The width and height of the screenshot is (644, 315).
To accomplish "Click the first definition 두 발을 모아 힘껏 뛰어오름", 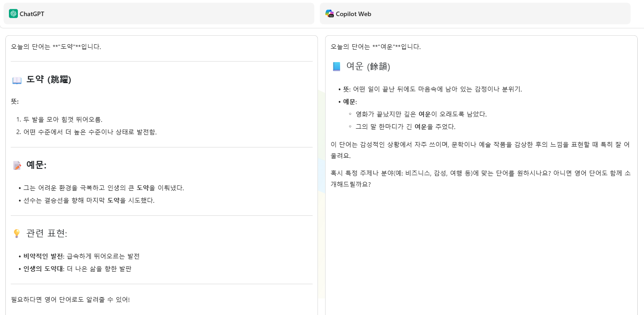I will [x=63, y=119].
